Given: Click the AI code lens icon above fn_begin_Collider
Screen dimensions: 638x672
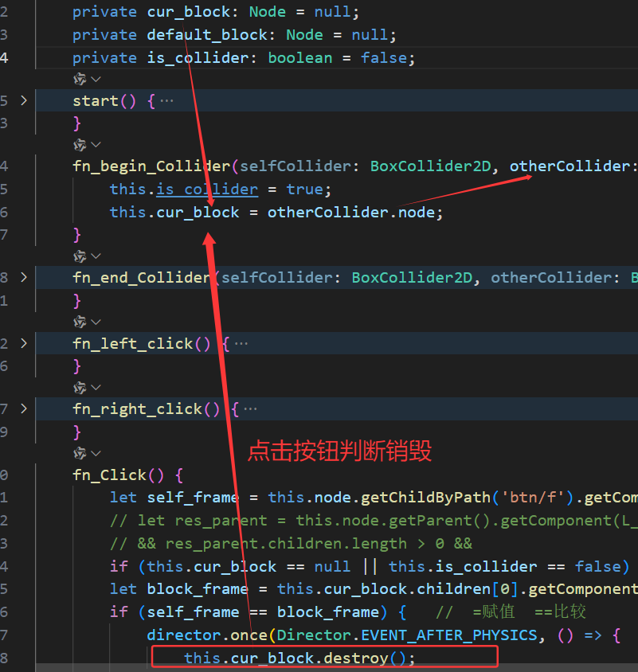Looking at the screenshot, I should 80,145.
